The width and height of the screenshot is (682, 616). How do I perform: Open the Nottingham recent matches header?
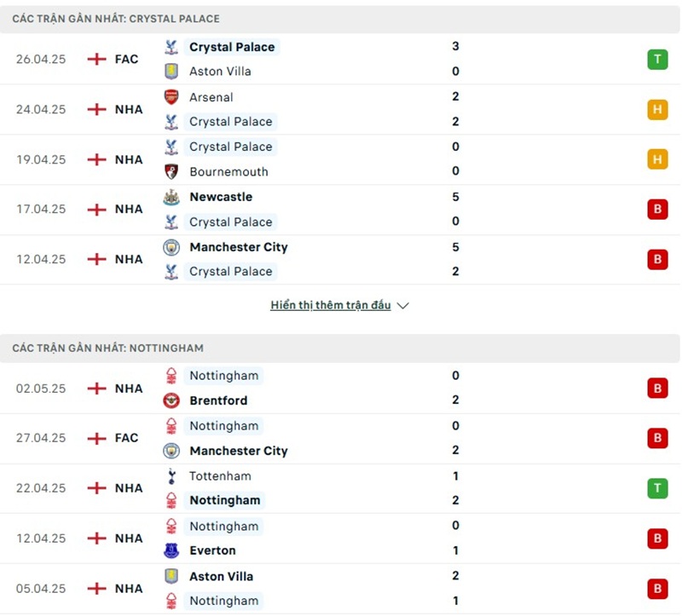click(108, 348)
